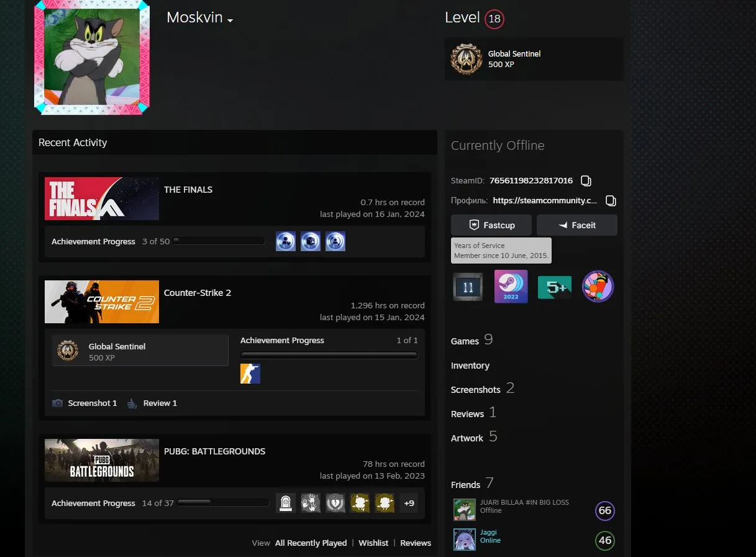The width and height of the screenshot is (756, 557).
Task: Open the PUBG: BATTLEGROUNDS game banner
Action: tap(102, 460)
